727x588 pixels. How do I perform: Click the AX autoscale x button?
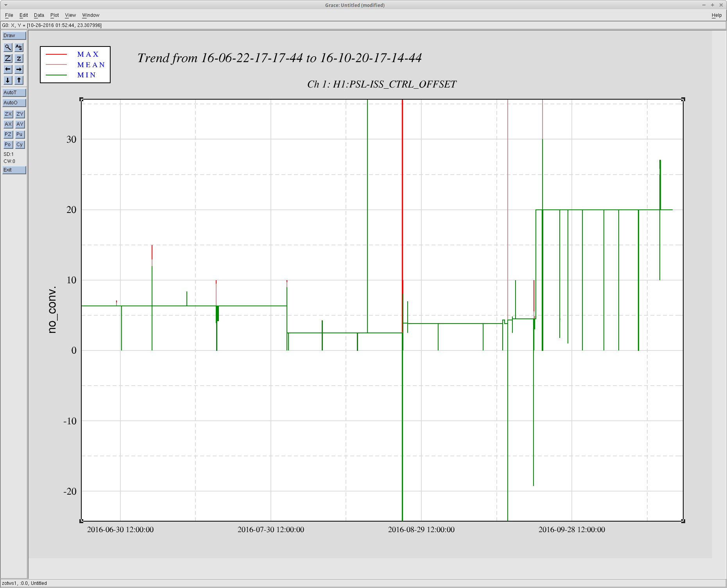click(8, 124)
